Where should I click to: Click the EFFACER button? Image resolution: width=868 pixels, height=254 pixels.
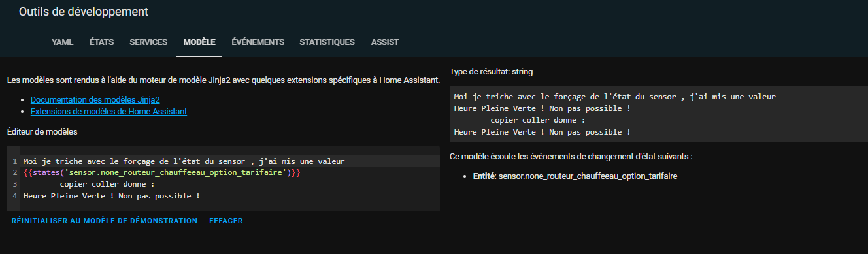coord(226,221)
